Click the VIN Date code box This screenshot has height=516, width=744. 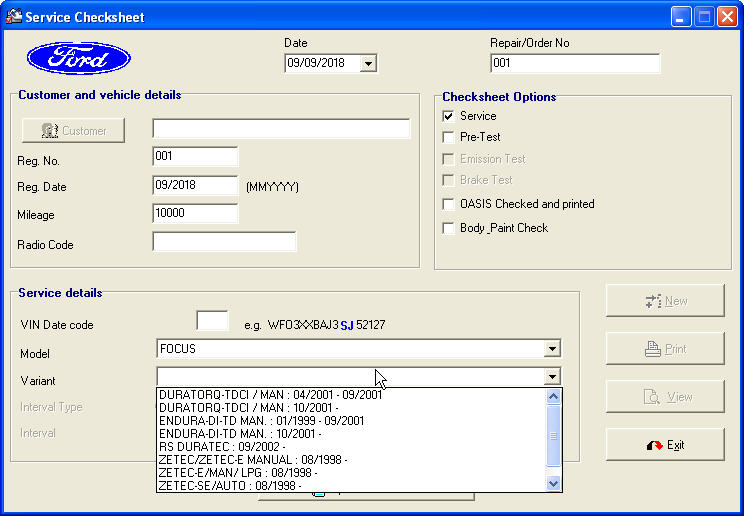tap(212, 320)
